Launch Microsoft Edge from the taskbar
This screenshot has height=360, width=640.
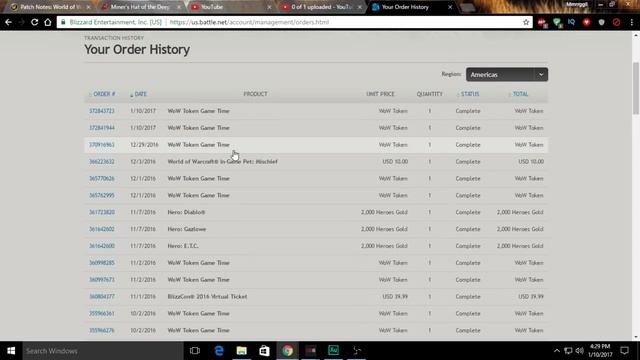click(219, 351)
